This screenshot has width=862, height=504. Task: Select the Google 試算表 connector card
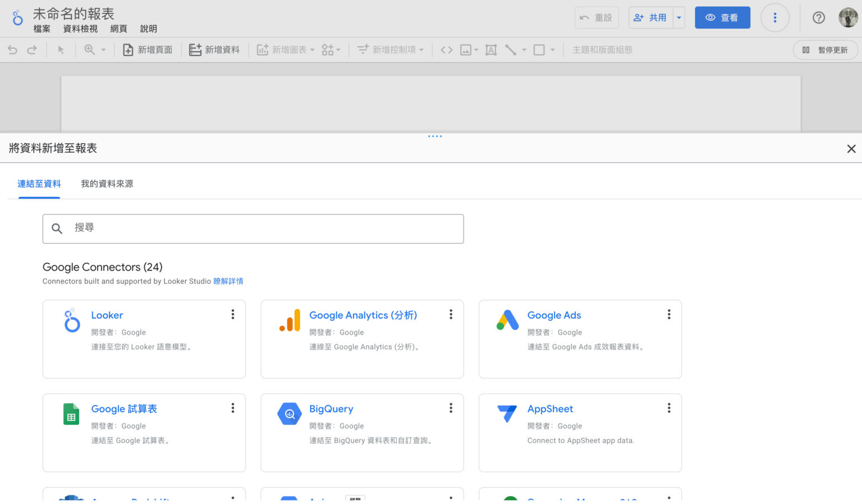point(144,433)
